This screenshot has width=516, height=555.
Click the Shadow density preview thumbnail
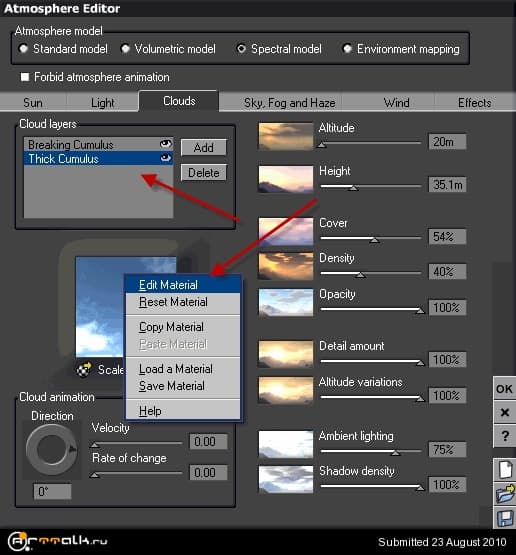(x=286, y=479)
